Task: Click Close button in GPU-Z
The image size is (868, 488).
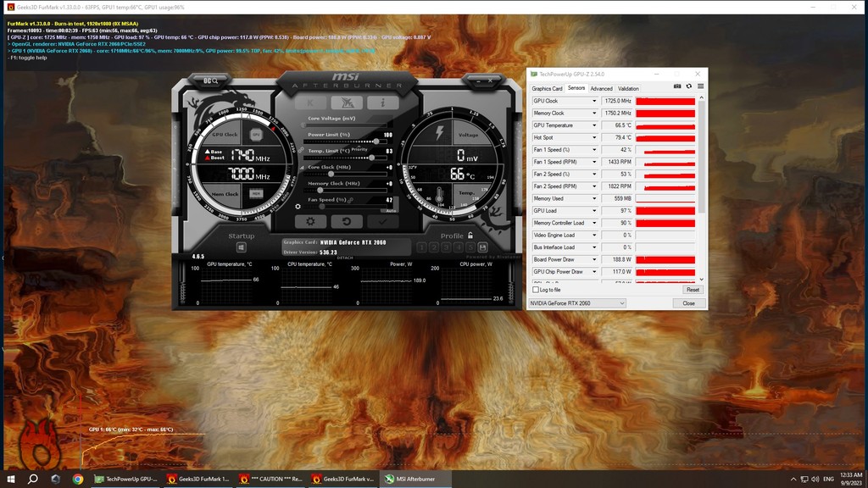Action: pyautogui.click(x=688, y=303)
